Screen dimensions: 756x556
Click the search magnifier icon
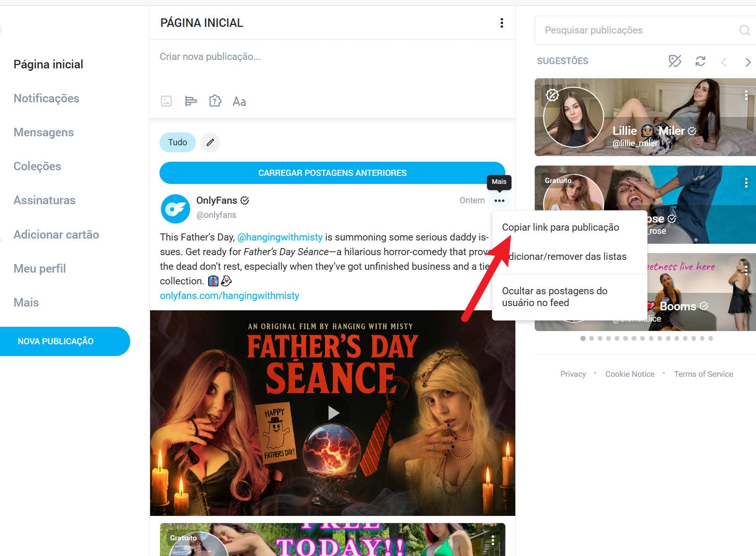coord(745,30)
